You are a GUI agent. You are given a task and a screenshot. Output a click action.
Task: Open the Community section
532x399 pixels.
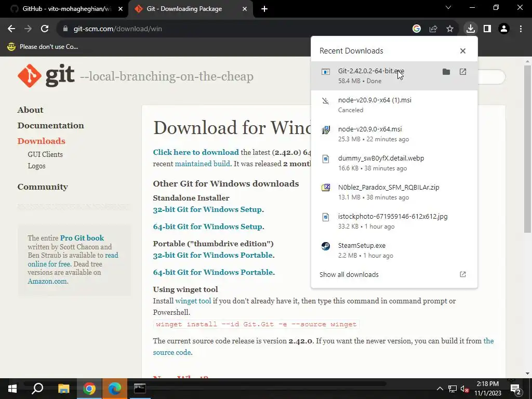coord(43,187)
